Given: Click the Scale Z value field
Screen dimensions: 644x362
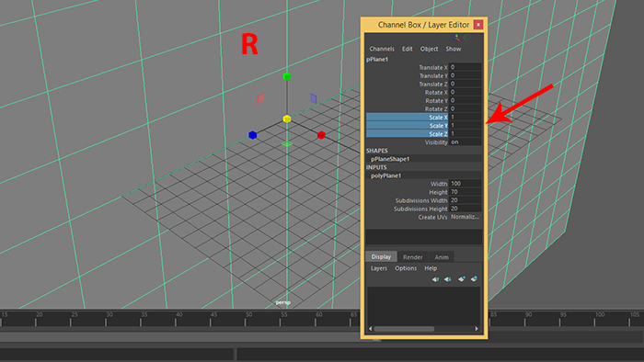Looking at the screenshot, I should [465, 133].
